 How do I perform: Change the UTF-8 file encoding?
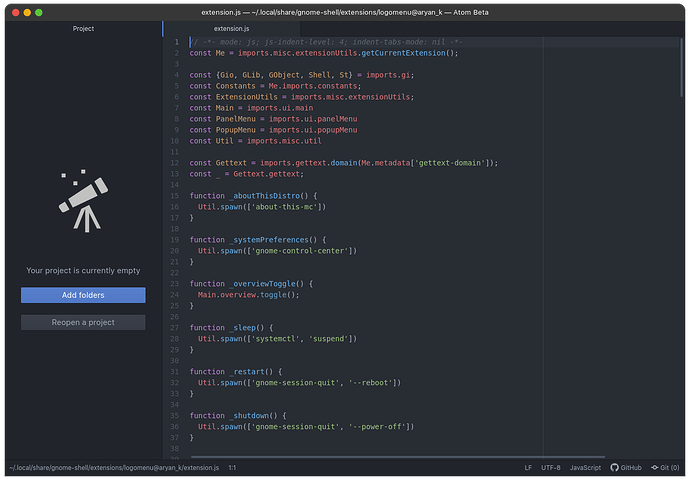coord(551,467)
